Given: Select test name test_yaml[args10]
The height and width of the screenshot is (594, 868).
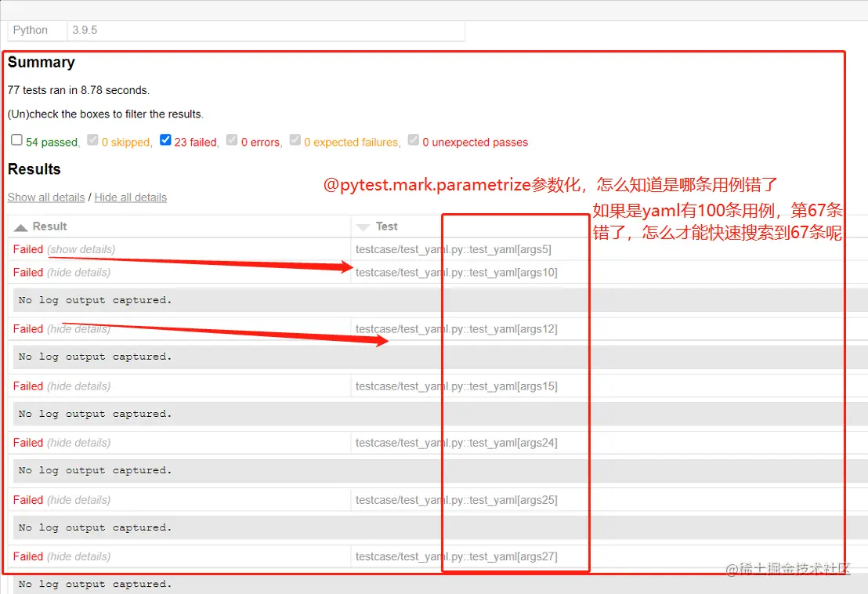Looking at the screenshot, I should click(456, 273).
